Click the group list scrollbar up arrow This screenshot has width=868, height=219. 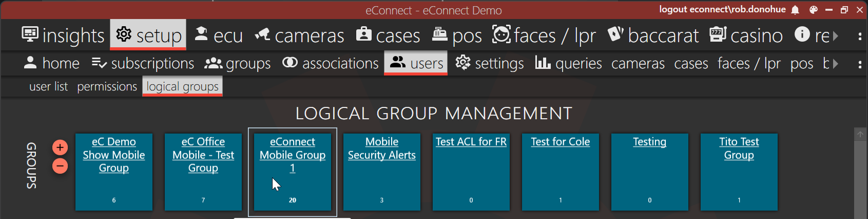(x=860, y=134)
